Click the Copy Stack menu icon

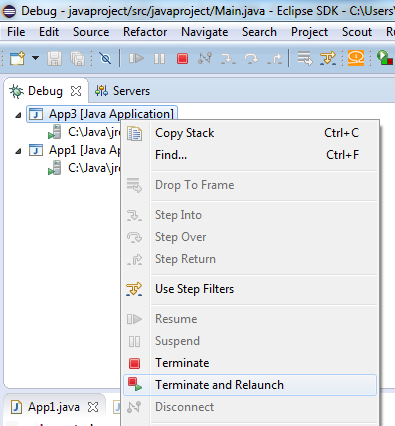point(135,133)
